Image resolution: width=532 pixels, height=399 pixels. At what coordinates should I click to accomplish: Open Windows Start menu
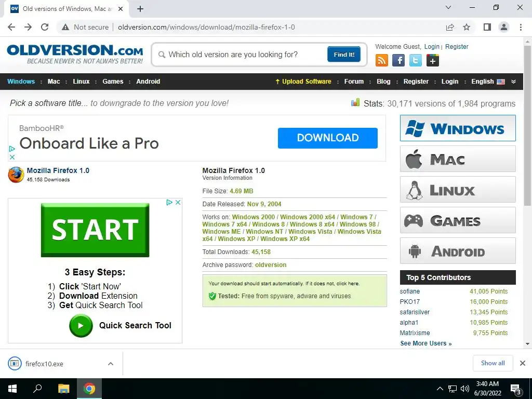point(12,389)
